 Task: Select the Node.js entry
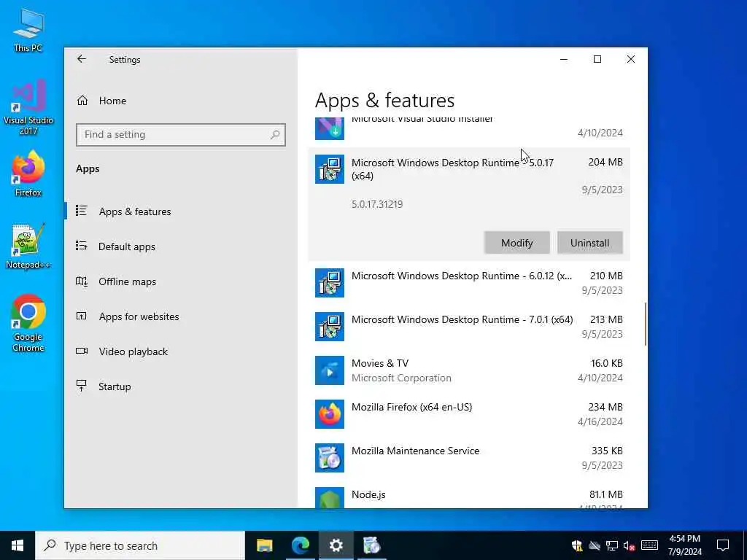point(469,495)
